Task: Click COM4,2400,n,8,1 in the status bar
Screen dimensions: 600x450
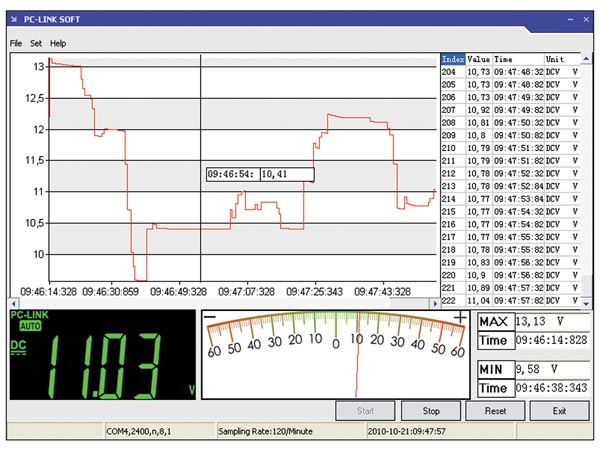Action: click(139, 431)
